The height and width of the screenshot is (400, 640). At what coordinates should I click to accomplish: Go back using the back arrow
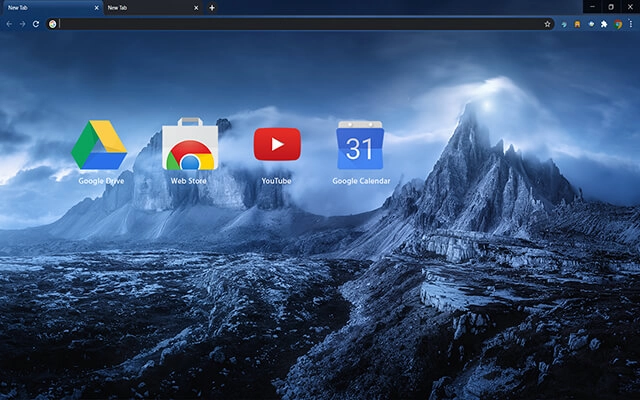point(9,24)
